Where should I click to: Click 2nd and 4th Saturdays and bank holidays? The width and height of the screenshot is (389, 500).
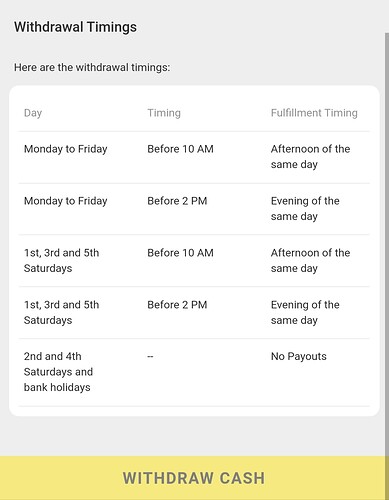tap(58, 372)
